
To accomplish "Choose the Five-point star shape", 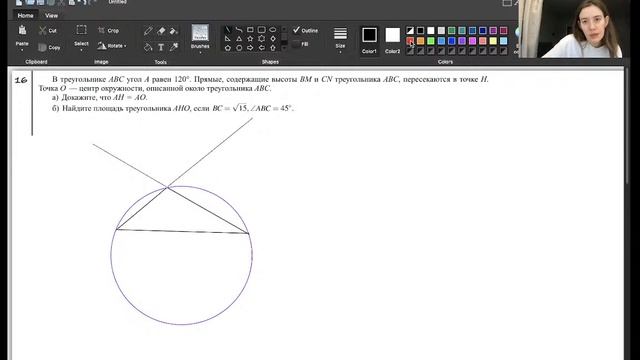I will coord(250,39).
